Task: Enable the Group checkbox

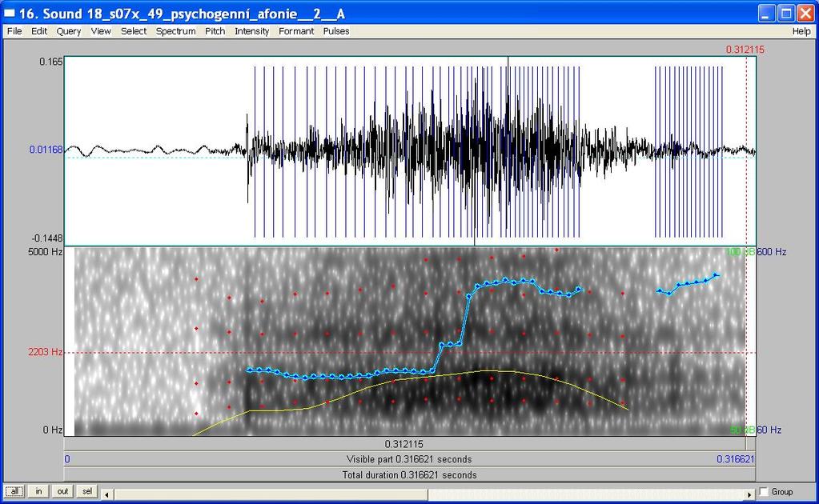Action: tap(764, 492)
